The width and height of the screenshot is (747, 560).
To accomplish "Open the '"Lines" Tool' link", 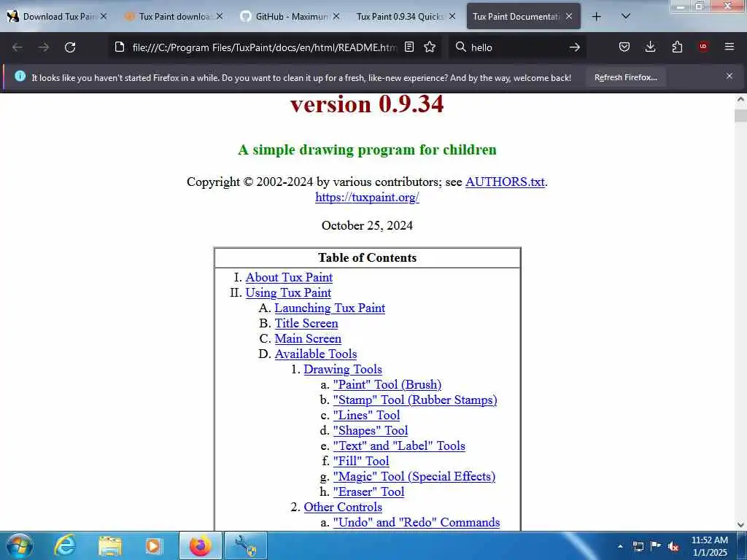I will pyautogui.click(x=366, y=415).
